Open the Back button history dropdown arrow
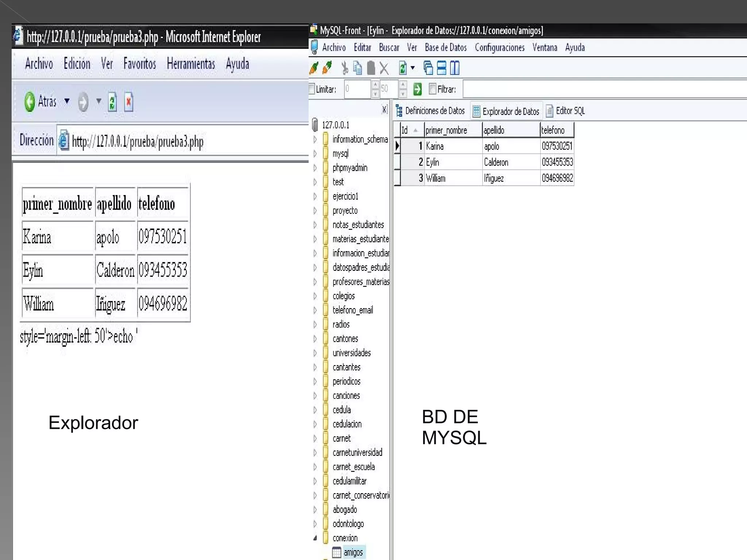 67,101
